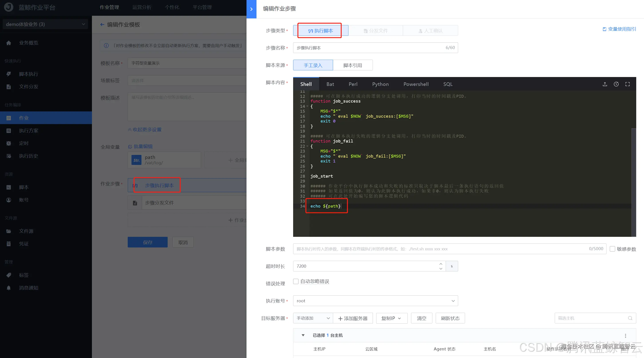Screen dimensions: 644x358
Task: Click the 筛选主机 filter field
Action: click(595, 318)
